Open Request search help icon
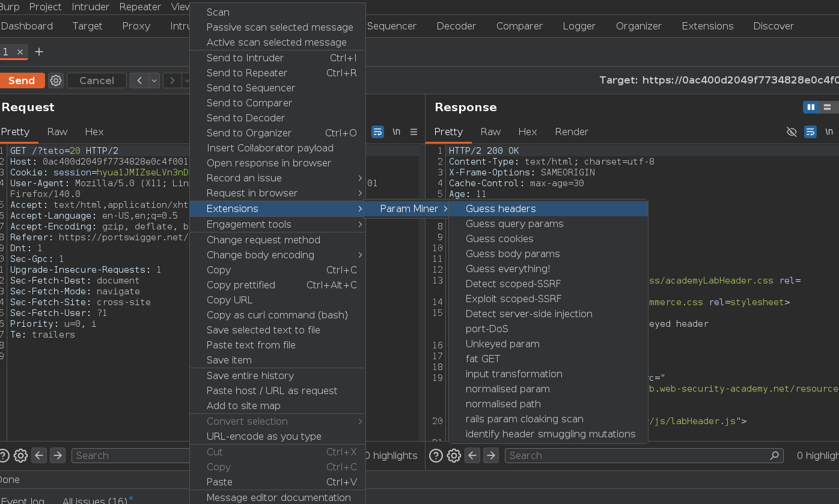The height and width of the screenshot is (504, 839). [4, 455]
